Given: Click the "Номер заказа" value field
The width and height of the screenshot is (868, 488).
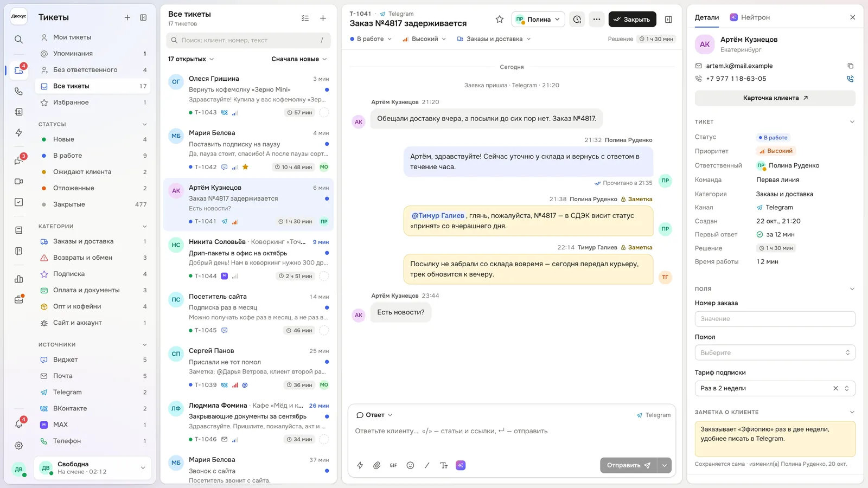Looking at the screenshot, I should pos(775,319).
